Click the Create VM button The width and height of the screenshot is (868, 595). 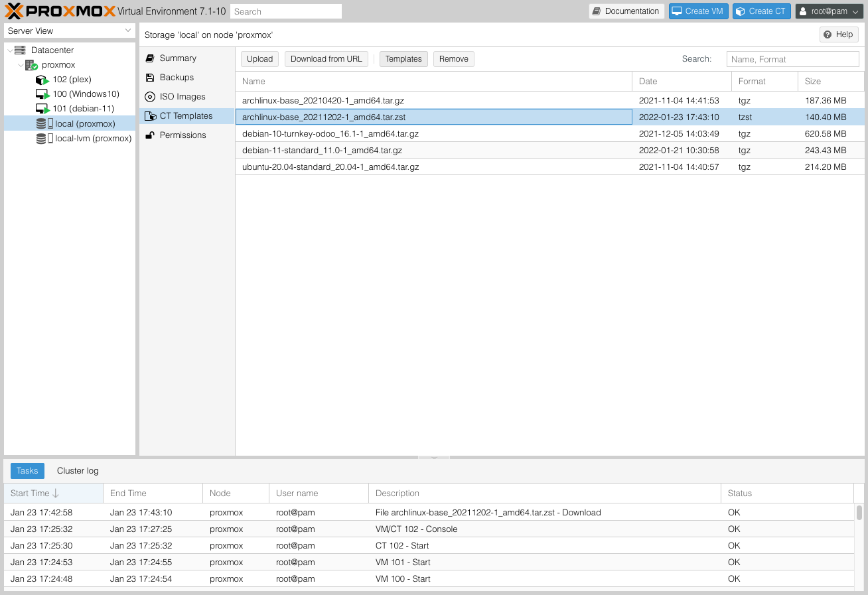(x=698, y=11)
